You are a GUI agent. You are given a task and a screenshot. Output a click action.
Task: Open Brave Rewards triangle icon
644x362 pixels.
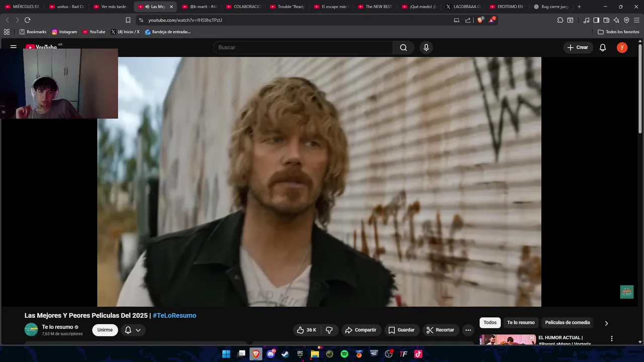tap(492, 20)
